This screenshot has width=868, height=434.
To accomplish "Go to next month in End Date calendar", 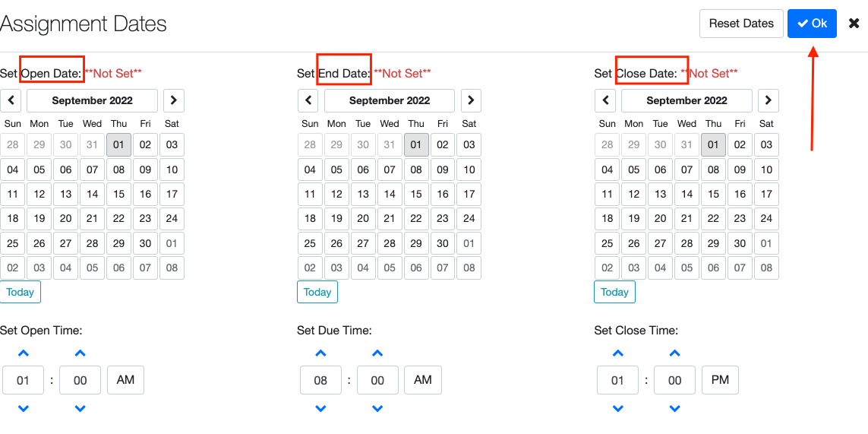I will [471, 100].
